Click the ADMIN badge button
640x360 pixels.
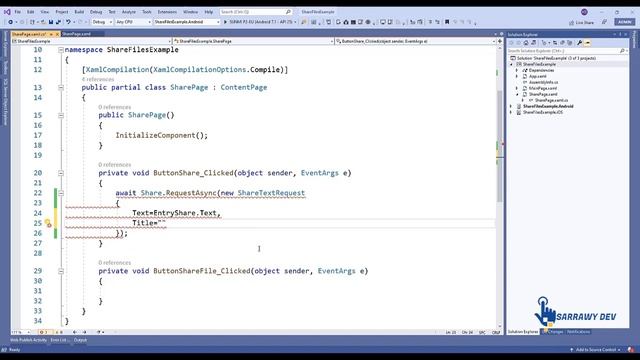(x=624, y=22)
